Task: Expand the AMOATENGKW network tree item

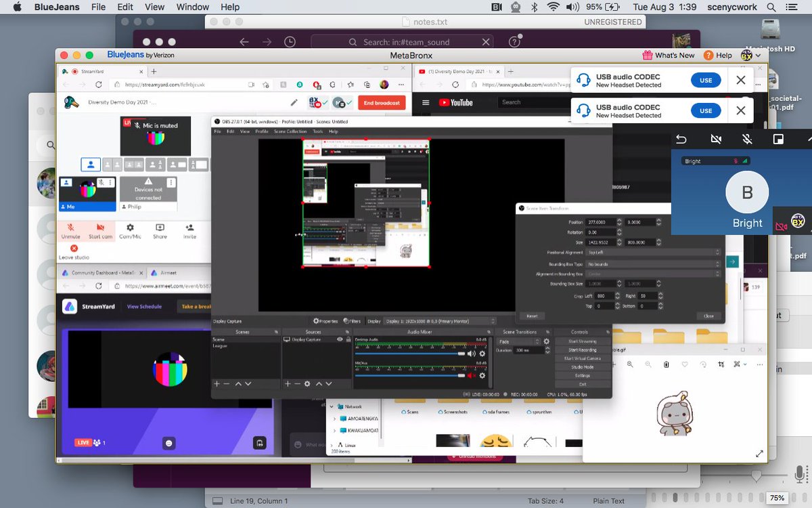Action: (x=334, y=419)
